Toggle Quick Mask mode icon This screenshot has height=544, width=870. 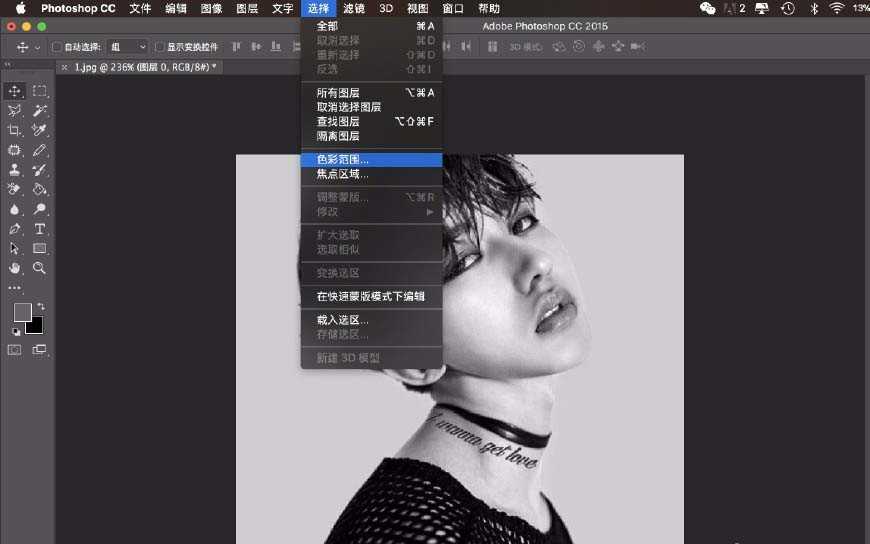(x=15, y=350)
